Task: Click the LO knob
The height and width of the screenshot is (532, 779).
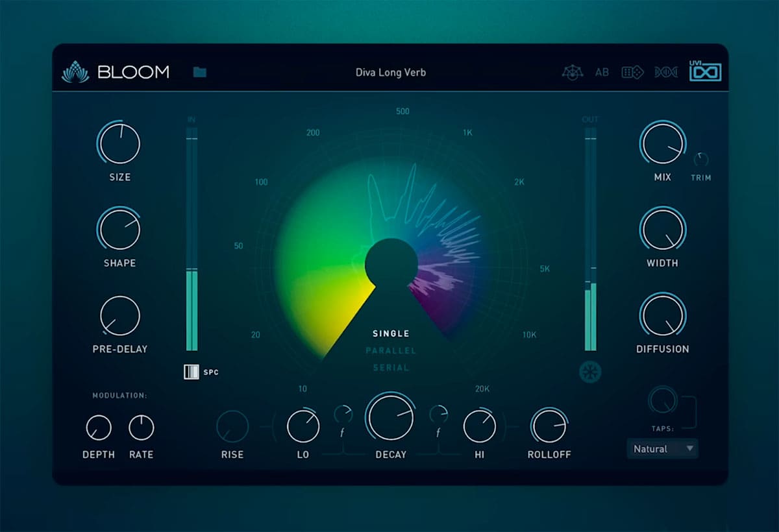Action: point(303,426)
